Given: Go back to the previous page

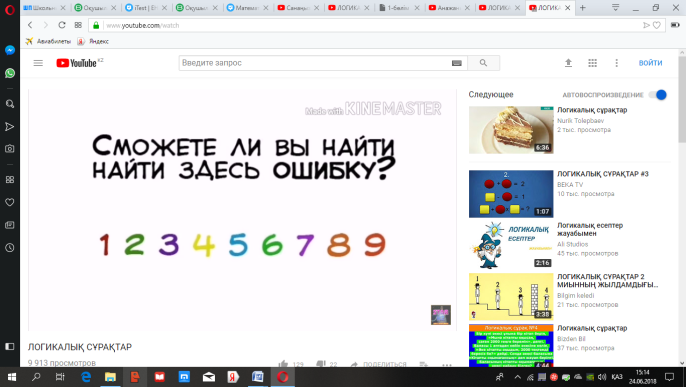Looking at the screenshot, I should [30, 25].
